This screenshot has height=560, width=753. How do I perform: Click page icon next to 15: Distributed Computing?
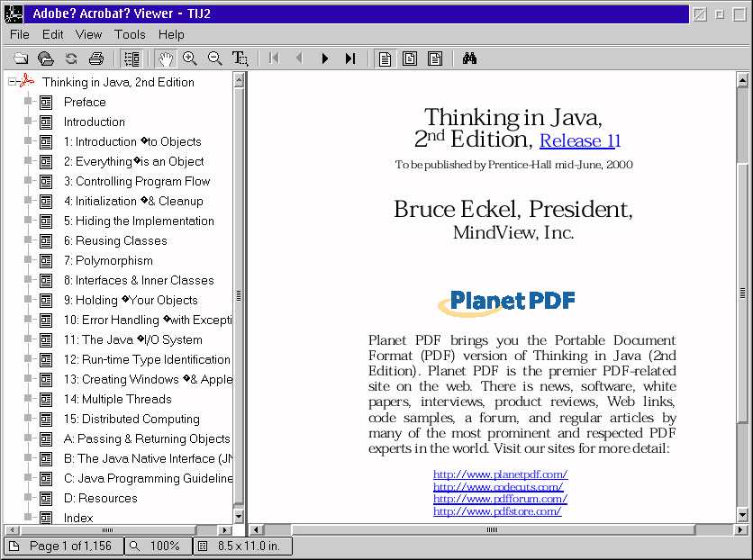[x=46, y=420]
